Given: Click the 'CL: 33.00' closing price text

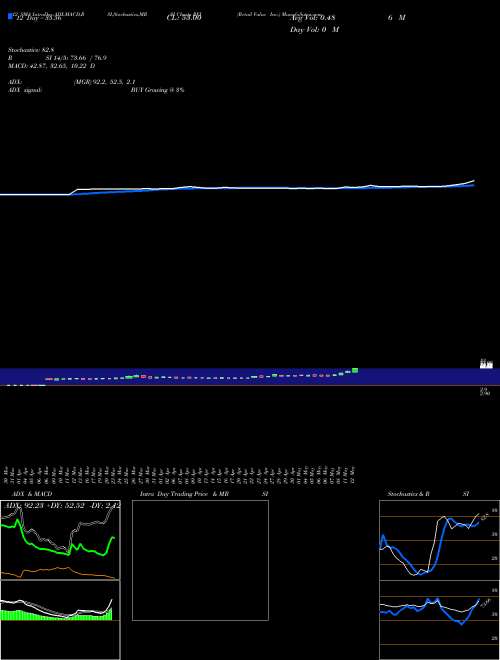Looking at the screenshot, I should (184, 18).
